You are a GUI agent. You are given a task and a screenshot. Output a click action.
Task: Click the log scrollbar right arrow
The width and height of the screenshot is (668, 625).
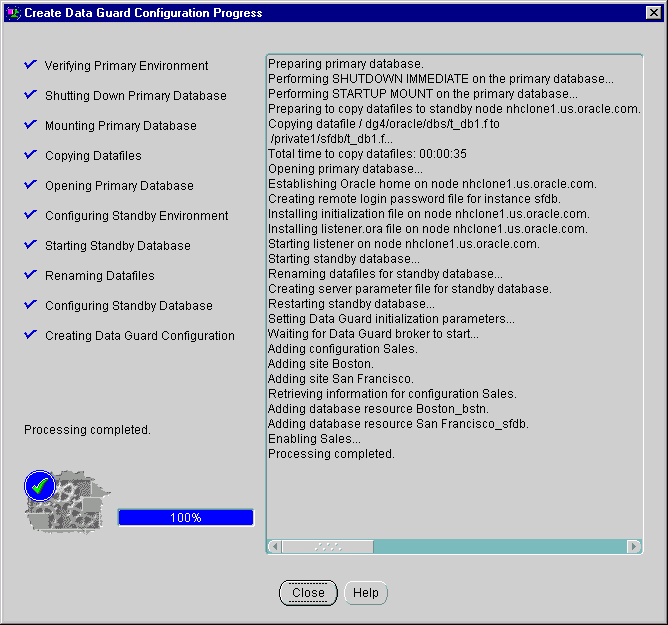633,547
